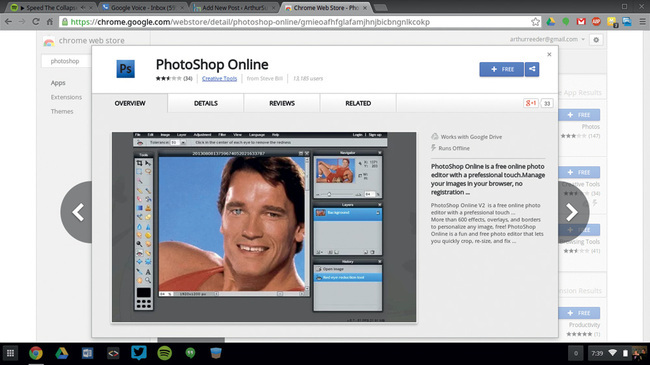650x365 pixels.
Task: Open the Google Drive extension icon
Action: click(x=551, y=22)
